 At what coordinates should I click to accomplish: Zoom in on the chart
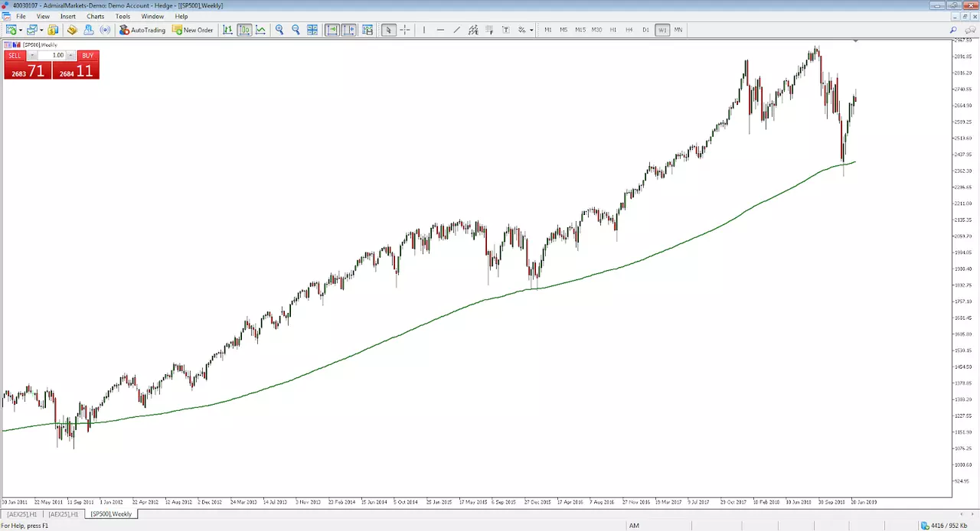[279, 30]
